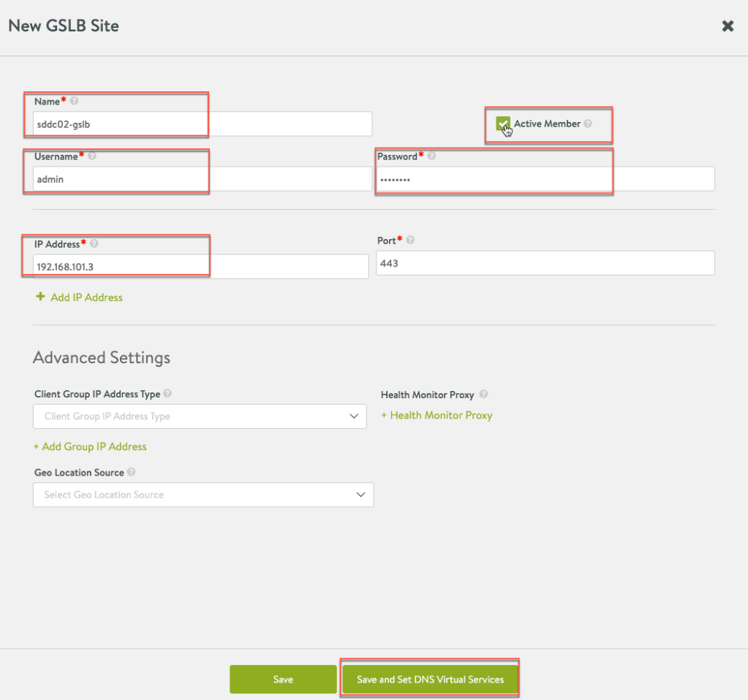The height and width of the screenshot is (700, 748).
Task: Close the New GSLB Site dialog
Action: click(728, 26)
